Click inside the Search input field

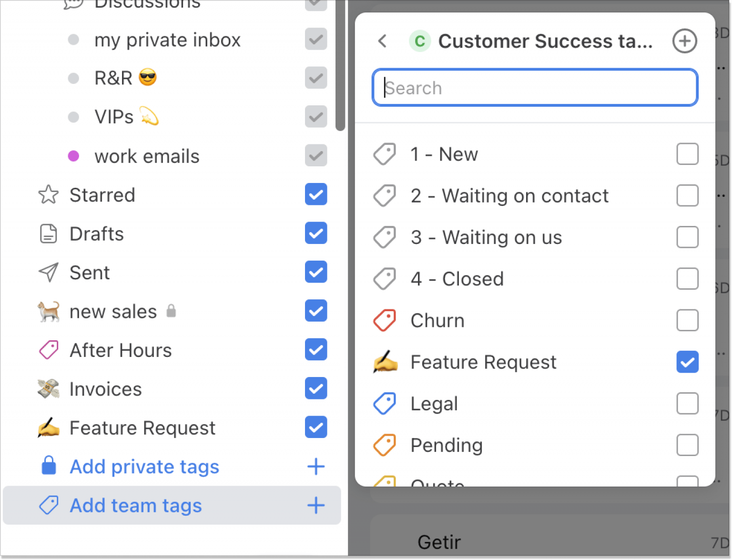coord(535,87)
